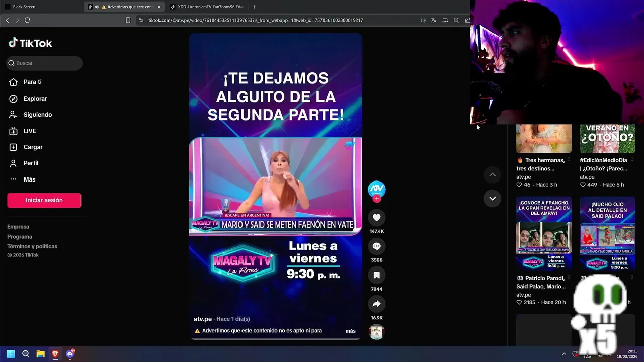Expand the Empresa footer section
Screen dimensions: 644x362
pyautogui.click(x=18, y=227)
